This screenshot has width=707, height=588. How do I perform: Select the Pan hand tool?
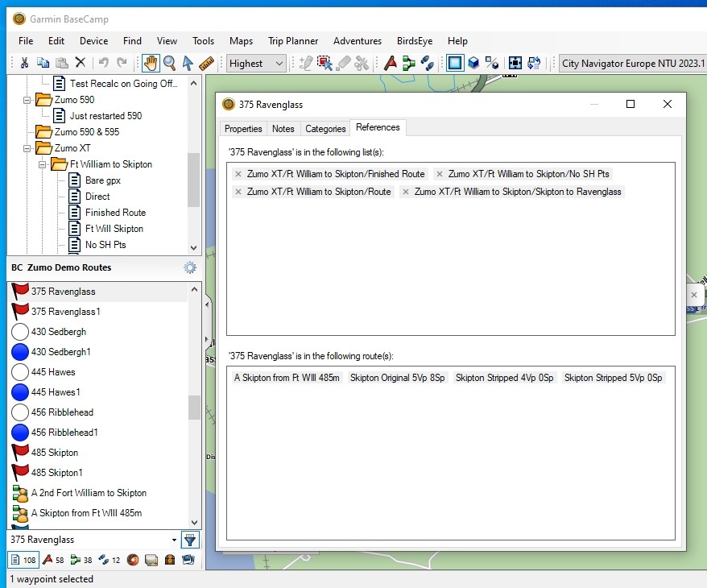click(x=151, y=63)
